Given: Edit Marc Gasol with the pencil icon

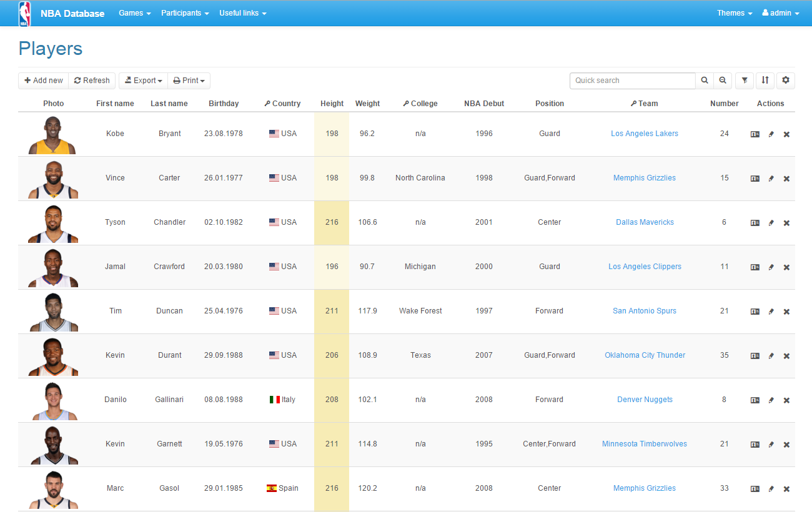Looking at the screenshot, I should pos(771,489).
